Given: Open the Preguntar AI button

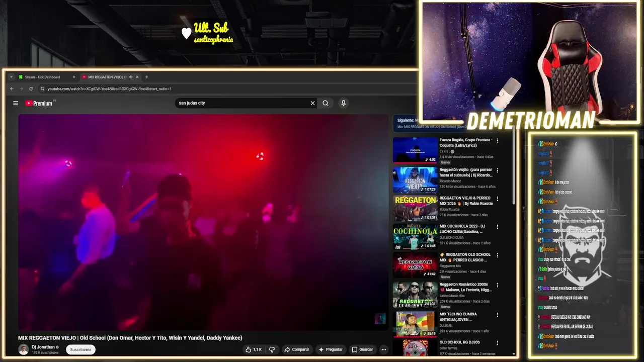Looking at the screenshot, I should (x=331, y=349).
